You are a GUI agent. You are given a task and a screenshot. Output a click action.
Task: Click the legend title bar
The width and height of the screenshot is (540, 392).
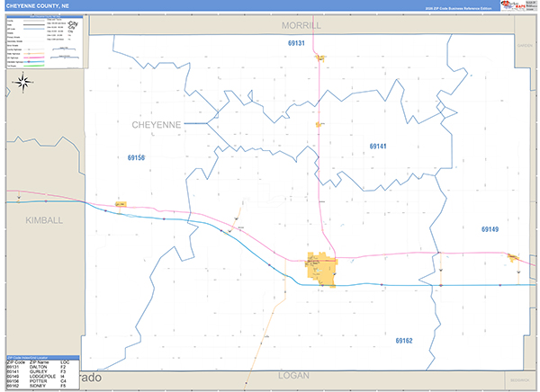(x=45, y=16)
